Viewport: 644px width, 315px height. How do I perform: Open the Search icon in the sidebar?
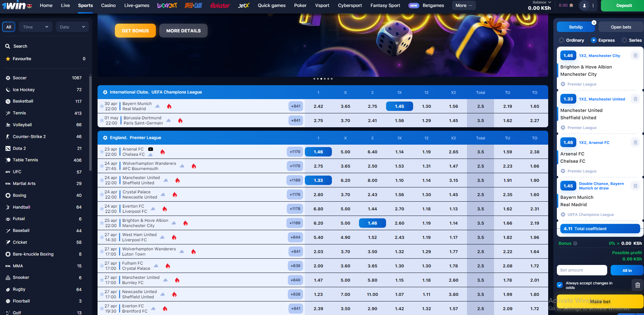[8, 46]
